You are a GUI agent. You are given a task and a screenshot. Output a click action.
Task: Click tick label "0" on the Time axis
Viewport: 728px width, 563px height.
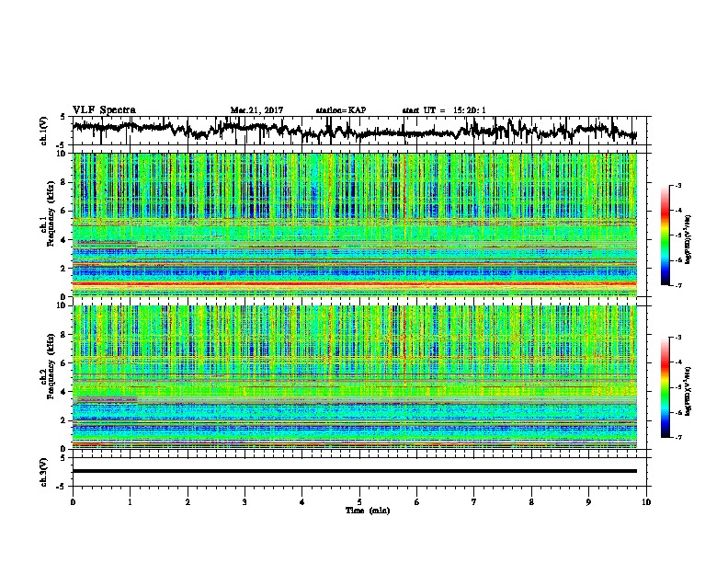point(73,502)
